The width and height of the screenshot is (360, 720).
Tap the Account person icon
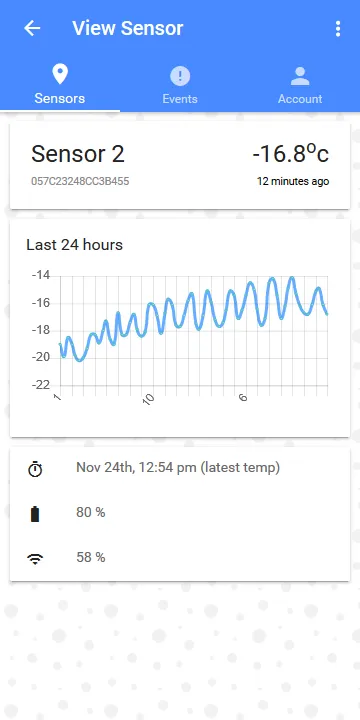[x=300, y=76]
